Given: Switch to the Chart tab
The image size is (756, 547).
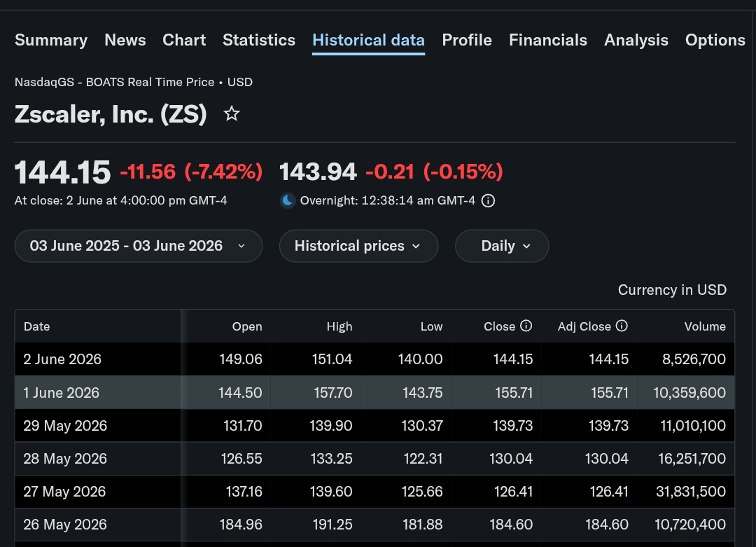Looking at the screenshot, I should (184, 40).
